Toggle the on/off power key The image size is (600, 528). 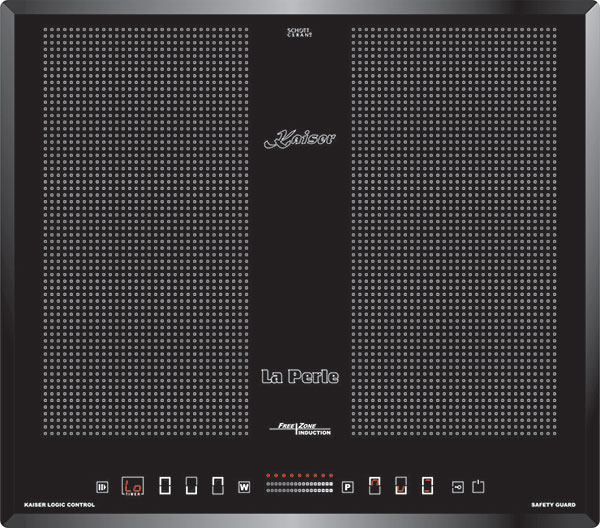point(480,487)
